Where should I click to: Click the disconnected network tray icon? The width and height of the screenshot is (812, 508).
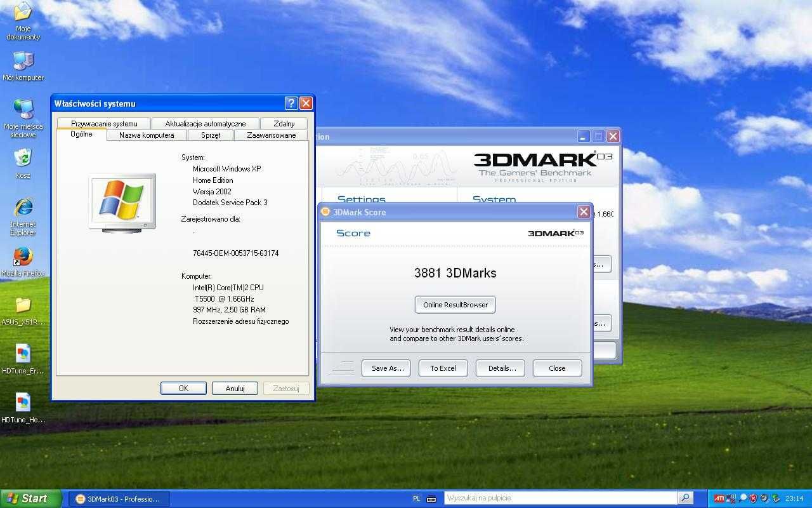[x=731, y=498]
